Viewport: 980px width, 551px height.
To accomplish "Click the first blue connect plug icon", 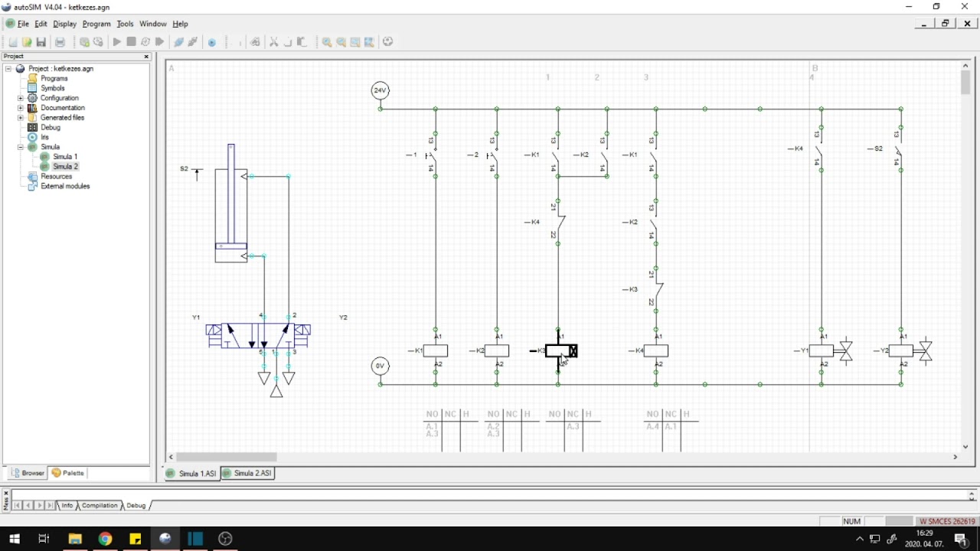I will [x=178, y=42].
